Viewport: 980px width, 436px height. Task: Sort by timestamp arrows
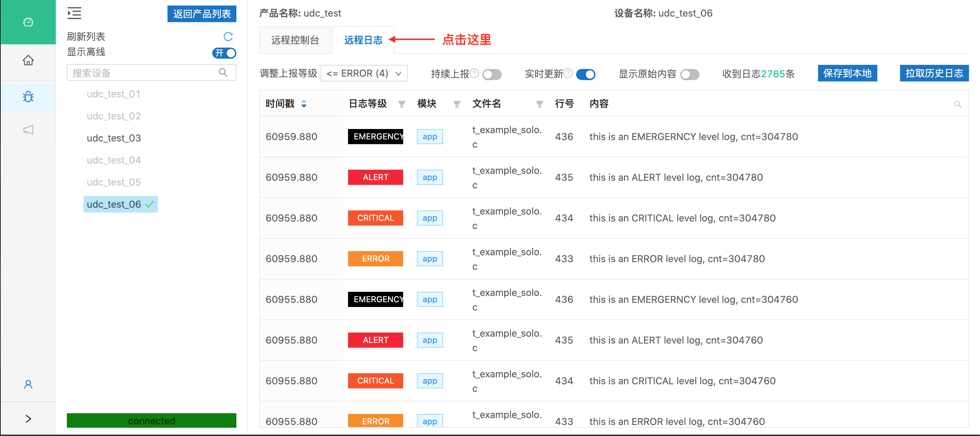tap(304, 103)
